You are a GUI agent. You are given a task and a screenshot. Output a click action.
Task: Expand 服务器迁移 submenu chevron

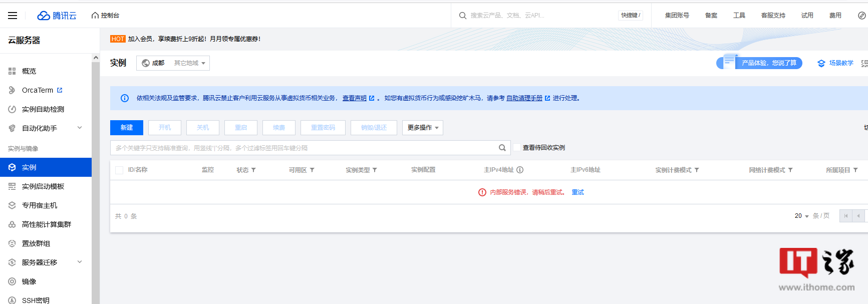tap(80, 262)
